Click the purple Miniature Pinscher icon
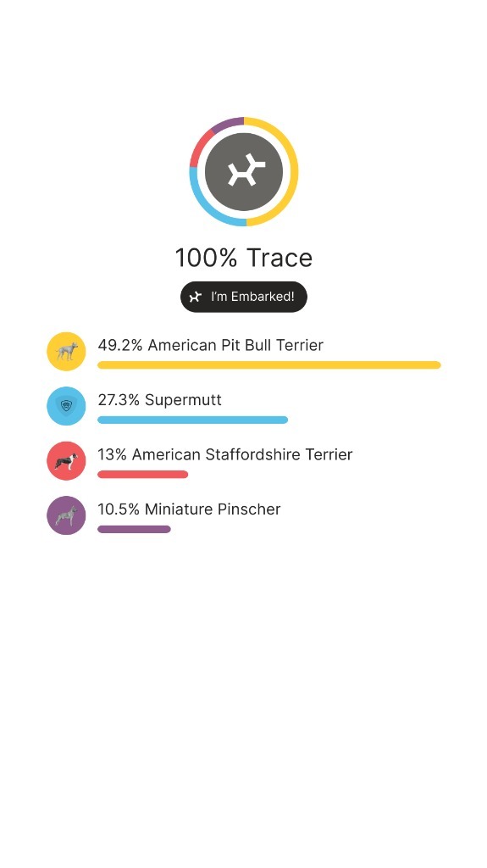The image size is (487, 868). 66,515
